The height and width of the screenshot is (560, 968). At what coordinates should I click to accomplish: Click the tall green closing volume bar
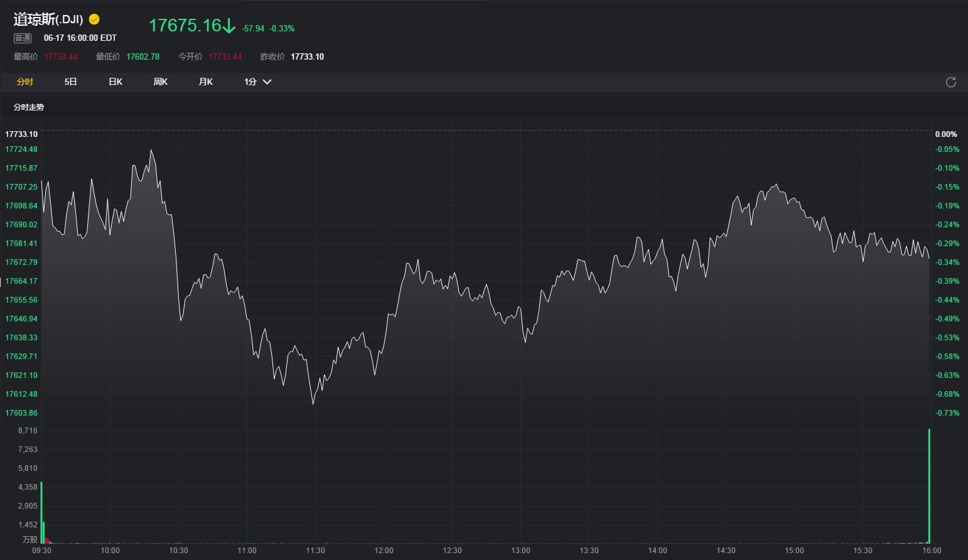(929, 487)
